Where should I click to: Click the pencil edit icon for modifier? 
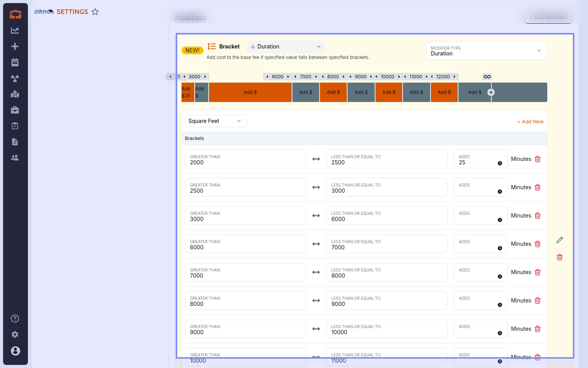pyautogui.click(x=559, y=240)
